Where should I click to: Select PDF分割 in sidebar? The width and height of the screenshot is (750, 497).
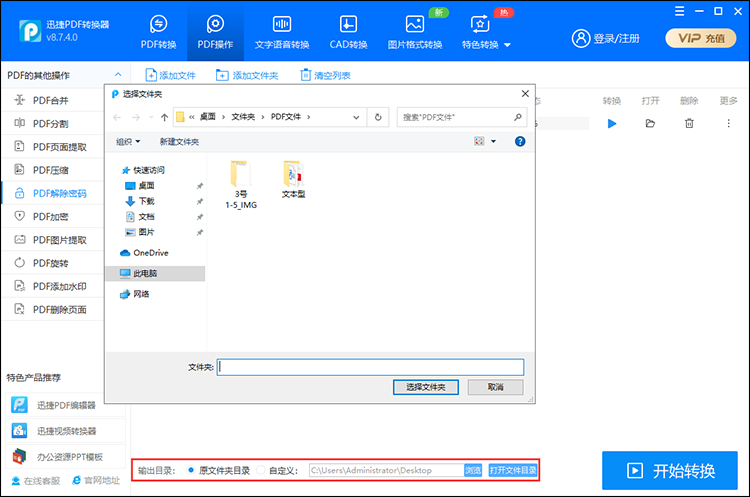[53, 123]
